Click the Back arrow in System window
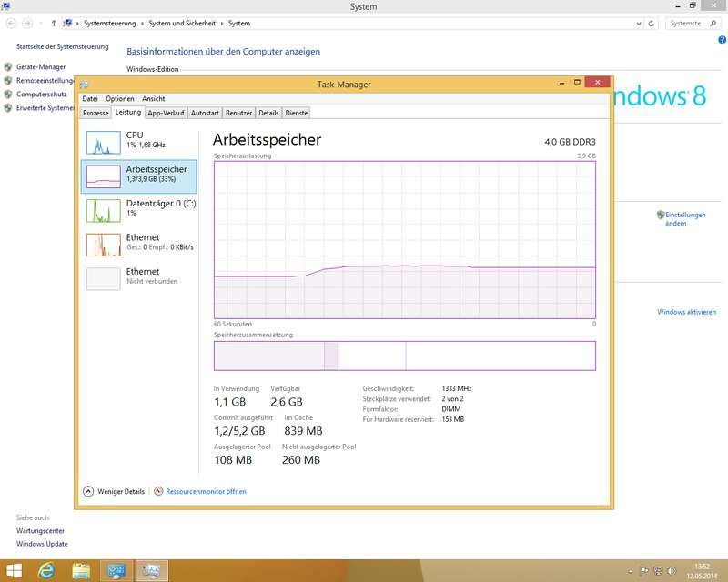The image size is (728, 582). 12,24
